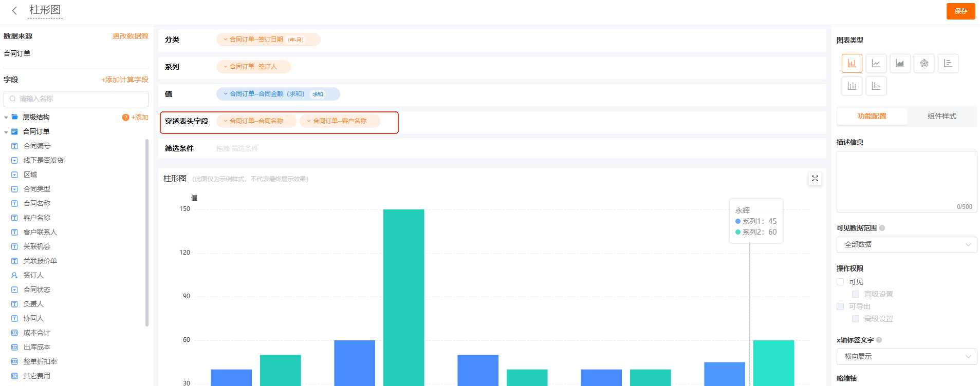Select the stacked column chart type icon
This screenshot has height=386, width=980.
[852, 86]
